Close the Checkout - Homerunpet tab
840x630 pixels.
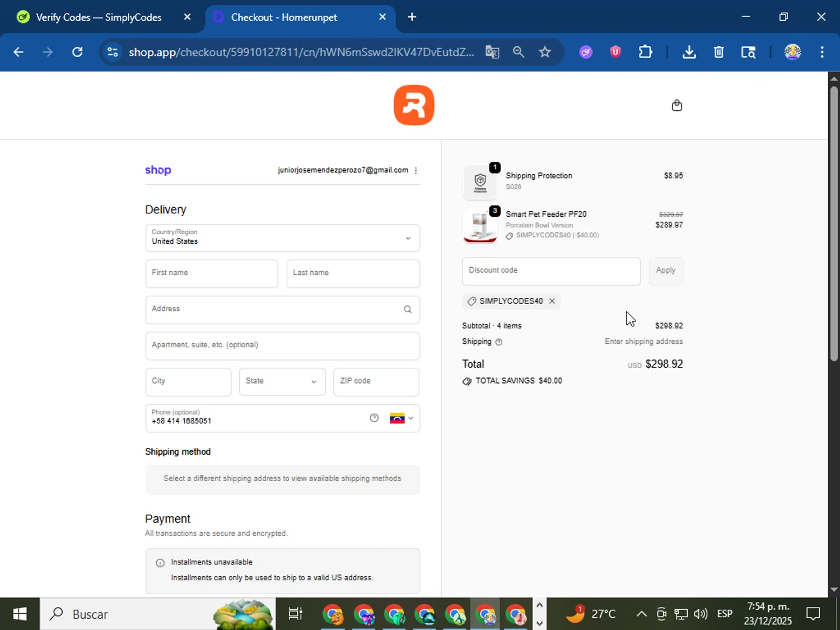pyautogui.click(x=382, y=17)
